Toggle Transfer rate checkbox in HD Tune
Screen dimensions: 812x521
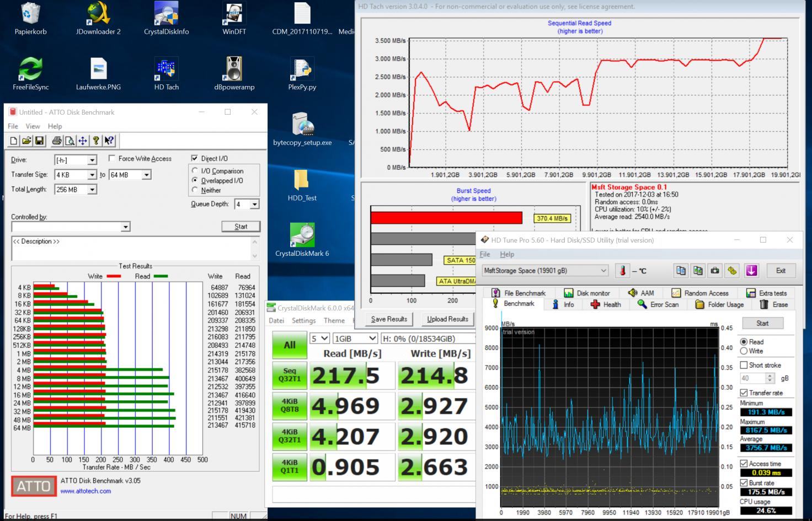point(744,393)
